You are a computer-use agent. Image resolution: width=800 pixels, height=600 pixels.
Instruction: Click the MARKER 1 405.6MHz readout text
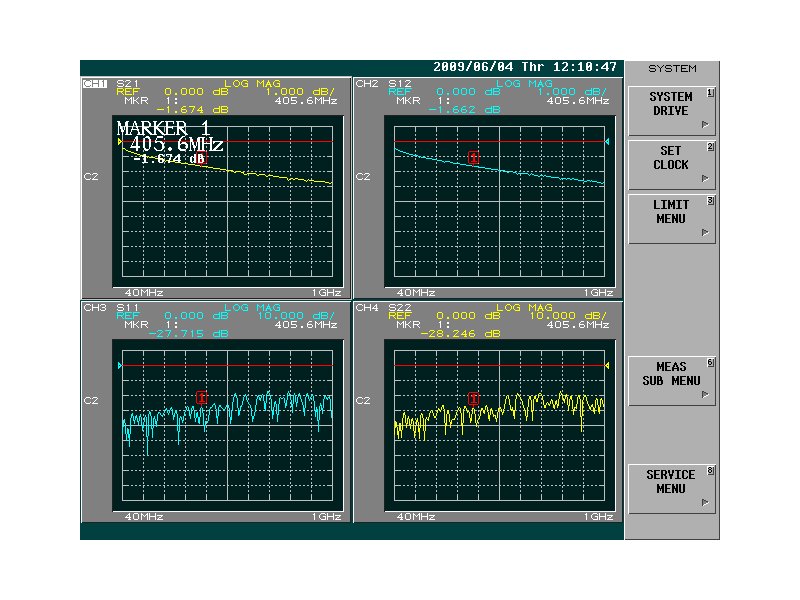(x=168, y=136)
